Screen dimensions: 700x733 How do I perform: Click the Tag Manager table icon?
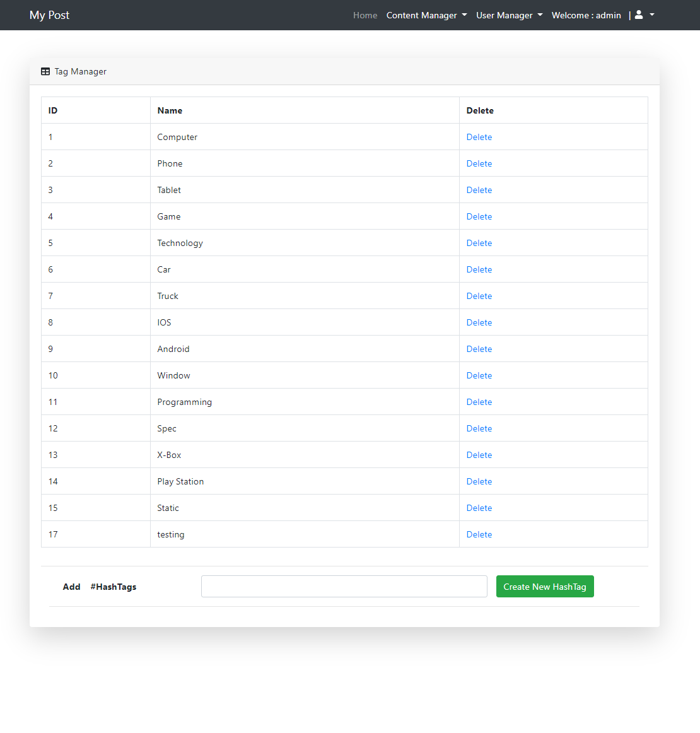(x=45, y=71)
